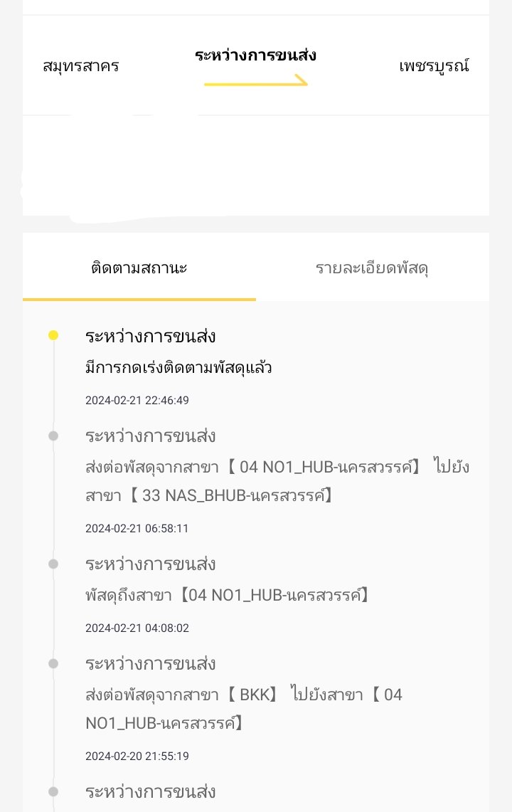
Task: Click the last grey timeline dot at bottom
Action: click(53, 791)
